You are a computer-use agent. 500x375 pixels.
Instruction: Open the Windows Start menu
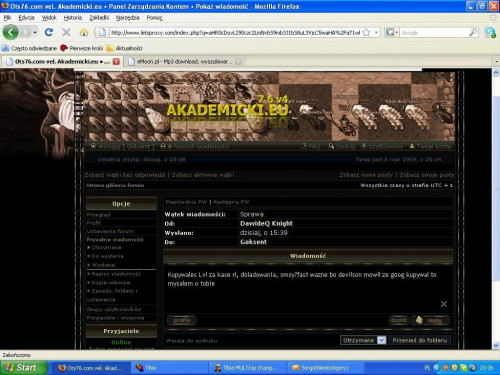click(23, 368)
